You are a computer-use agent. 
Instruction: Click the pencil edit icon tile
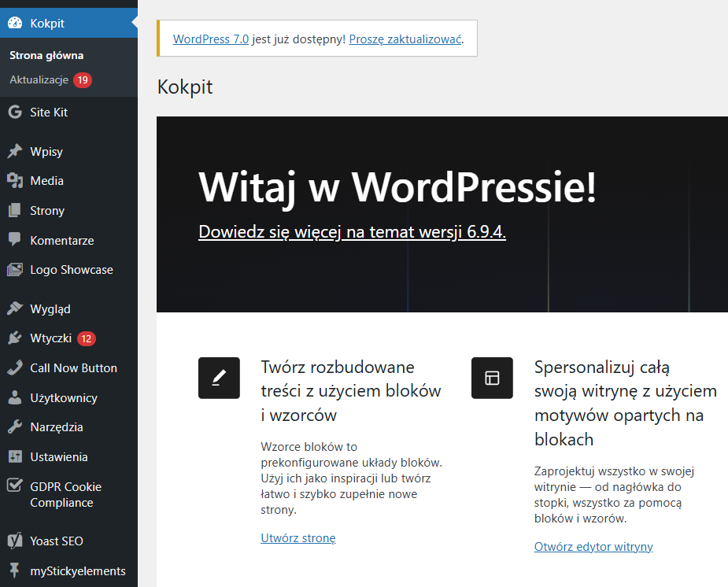tap(219, 378)
